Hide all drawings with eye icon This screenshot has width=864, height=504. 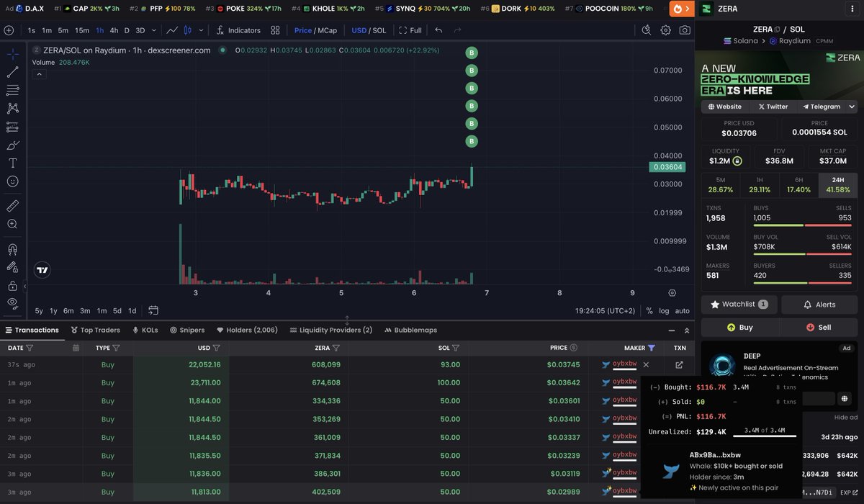coord(12,303)
